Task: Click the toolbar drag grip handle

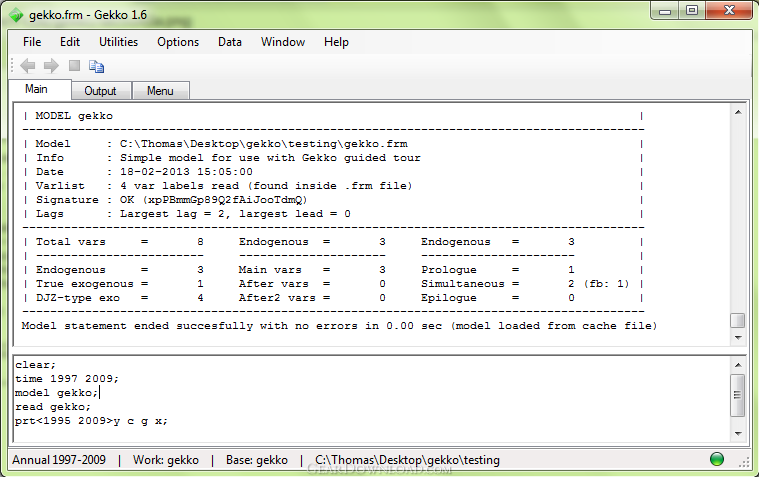Action: 12,66
